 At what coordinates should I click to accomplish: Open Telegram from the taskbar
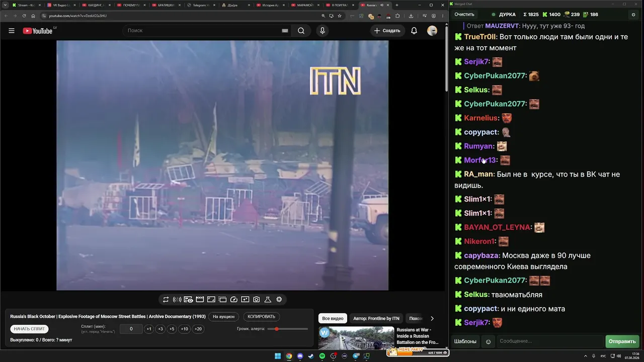pos(356,356)
